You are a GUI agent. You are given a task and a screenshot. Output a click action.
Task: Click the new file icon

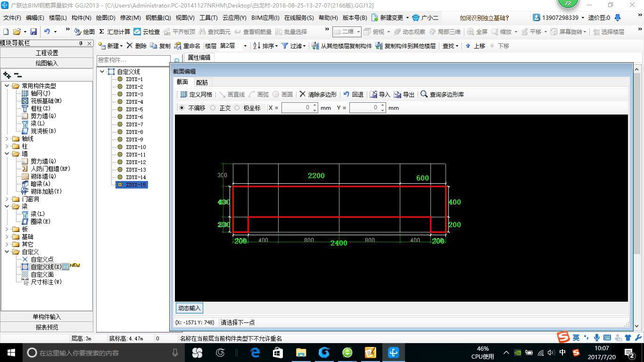coord(6,32)
